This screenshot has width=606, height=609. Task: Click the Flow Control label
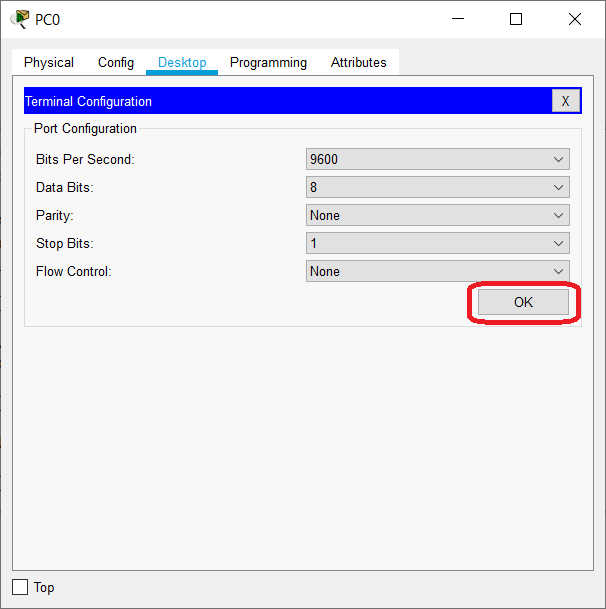(x=73, y=271)
